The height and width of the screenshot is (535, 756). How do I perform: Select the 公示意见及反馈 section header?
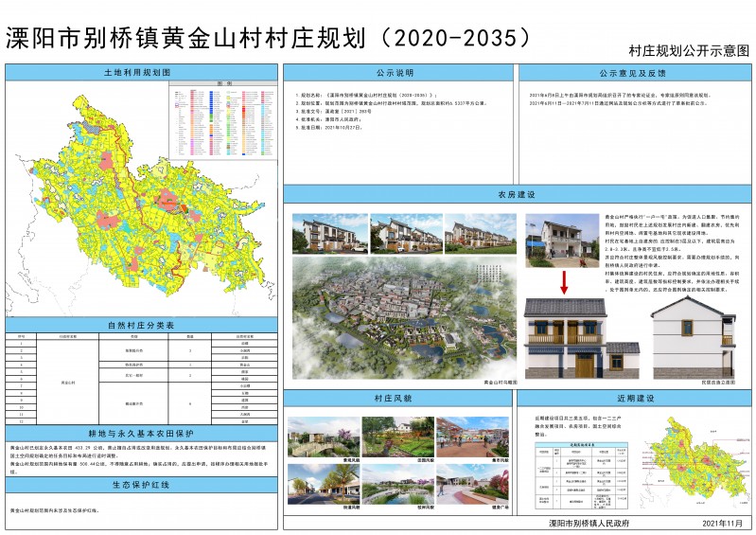[635, 73]
